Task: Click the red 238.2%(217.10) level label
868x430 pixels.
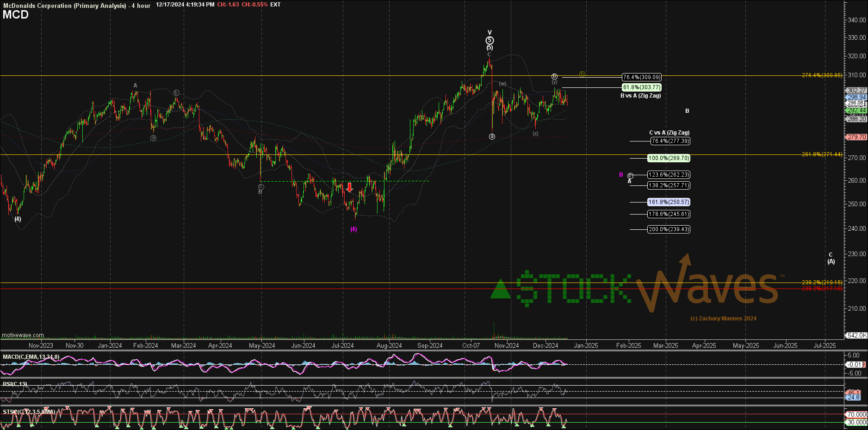Action: point(822,288)
